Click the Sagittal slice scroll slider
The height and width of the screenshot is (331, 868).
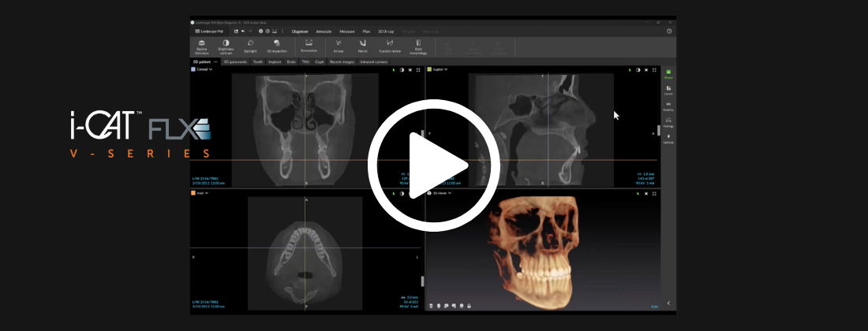[658, 130]
